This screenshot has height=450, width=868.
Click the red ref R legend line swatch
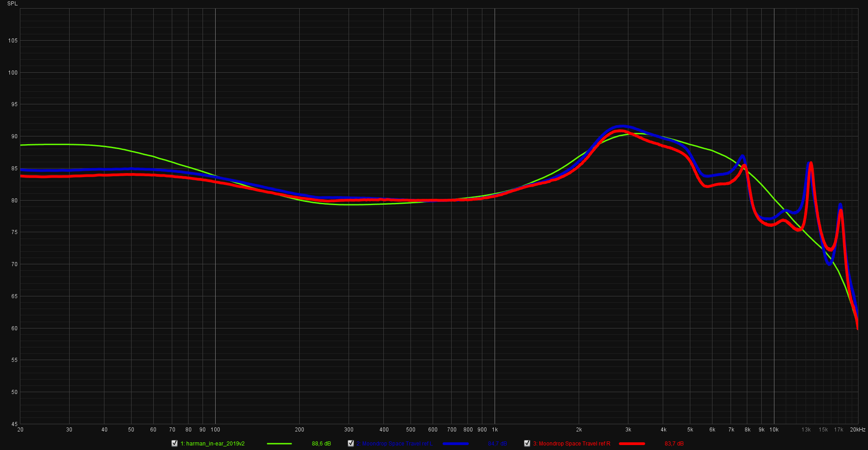point(632,444)
